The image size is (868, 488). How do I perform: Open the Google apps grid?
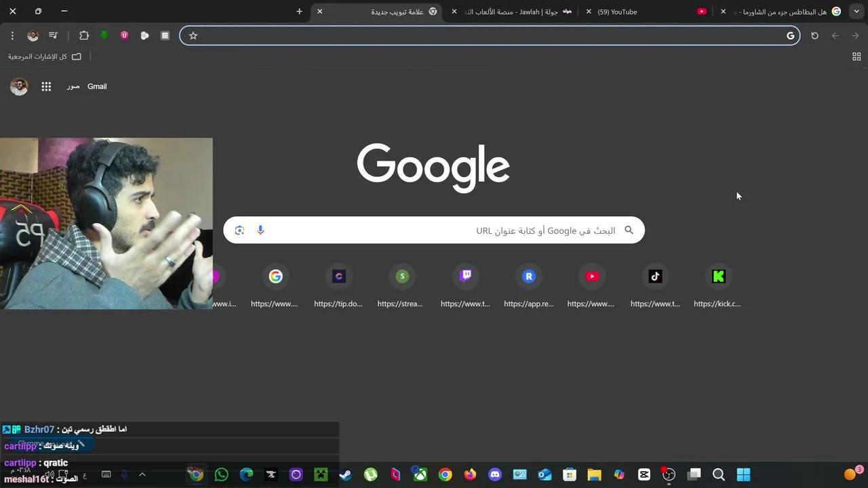pyautogui.click(x=46, y=86)
